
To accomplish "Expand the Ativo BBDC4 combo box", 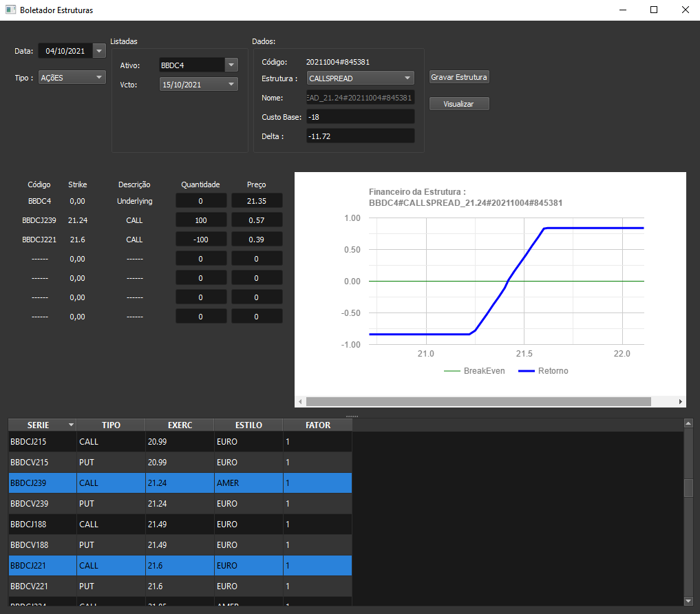I will (231, 65).
